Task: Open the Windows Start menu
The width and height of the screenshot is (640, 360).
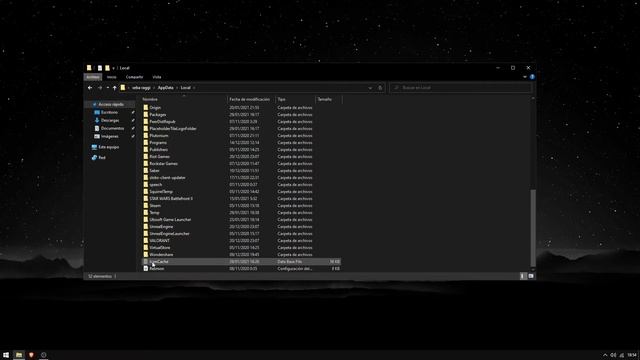Action: pos(6,355)
